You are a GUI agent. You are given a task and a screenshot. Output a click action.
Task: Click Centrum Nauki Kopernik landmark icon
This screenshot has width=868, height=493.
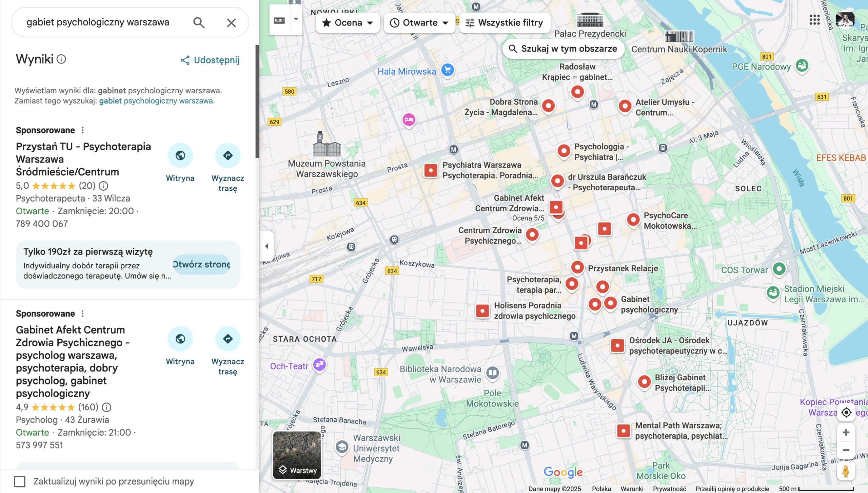pyautogui.click(x=679, y=36)
